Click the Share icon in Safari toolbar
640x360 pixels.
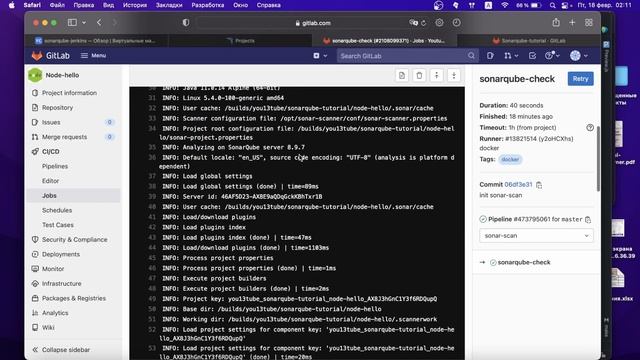coord(556,22)
